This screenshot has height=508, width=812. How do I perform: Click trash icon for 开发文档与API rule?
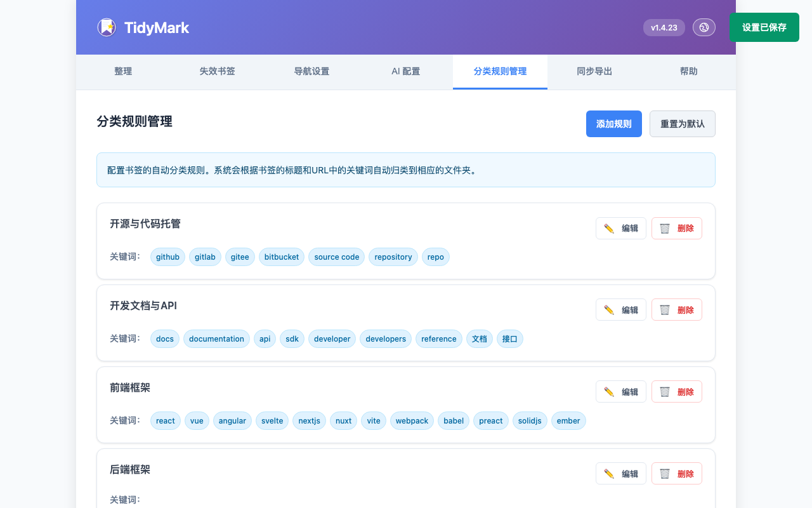[665, 310]
